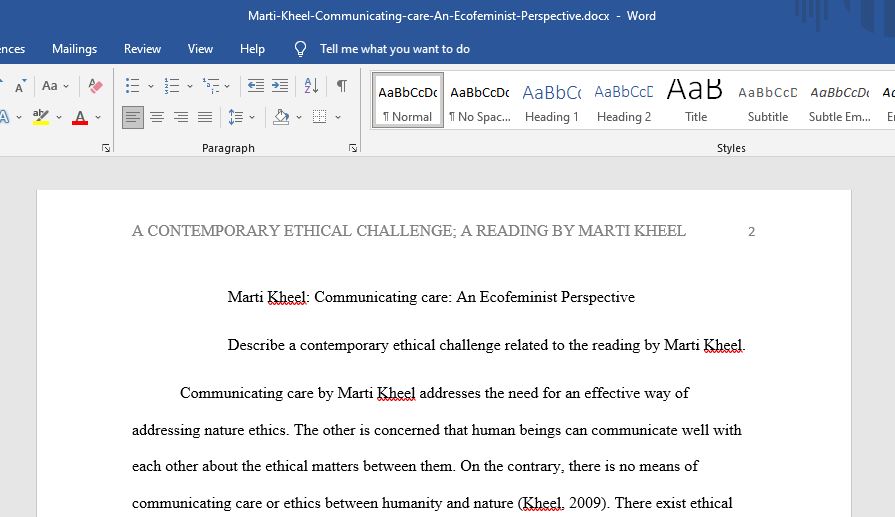
Task: Toggle Show/Hide paragraph marks
Action: (342, 86)
